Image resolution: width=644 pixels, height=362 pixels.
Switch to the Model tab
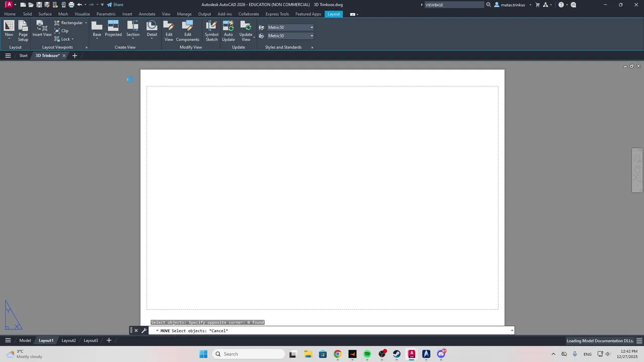click(25, 340)
